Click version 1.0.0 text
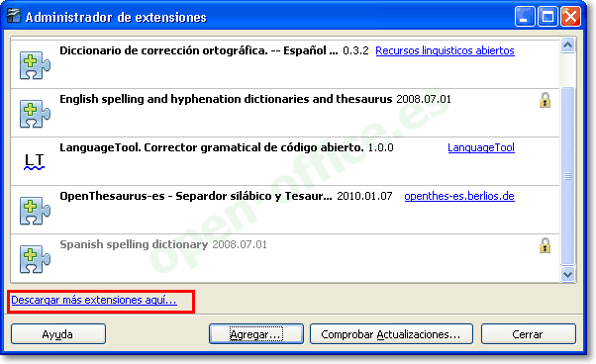 pos(380,147)
